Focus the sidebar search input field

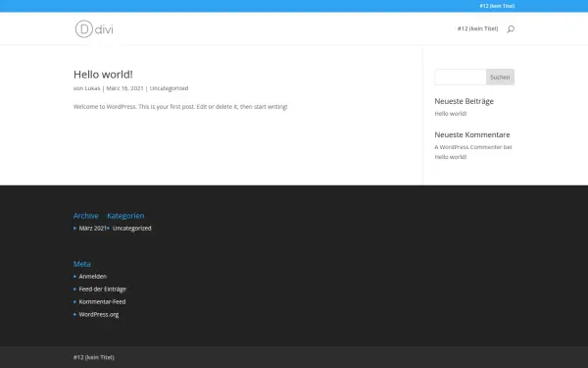461,77
